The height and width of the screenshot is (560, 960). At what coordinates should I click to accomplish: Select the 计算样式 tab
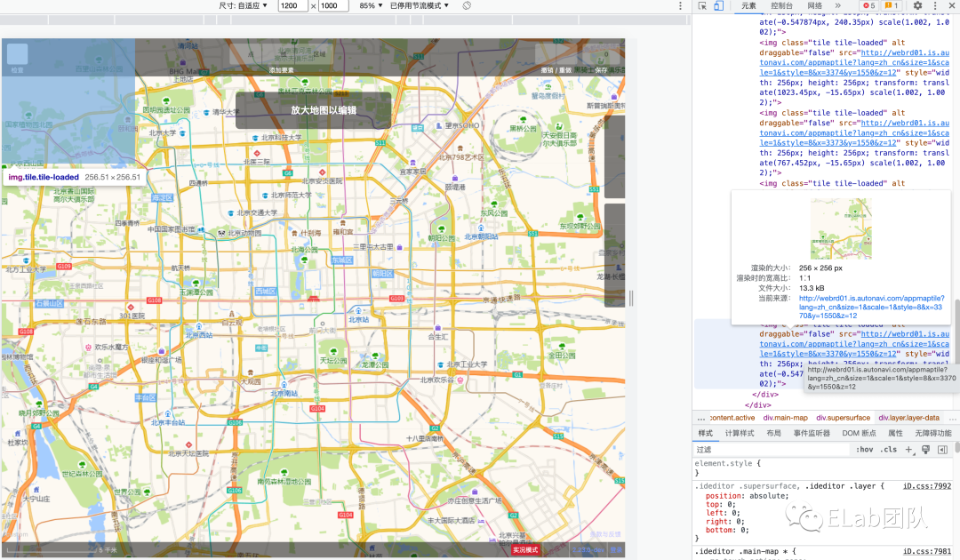(740, 433)
